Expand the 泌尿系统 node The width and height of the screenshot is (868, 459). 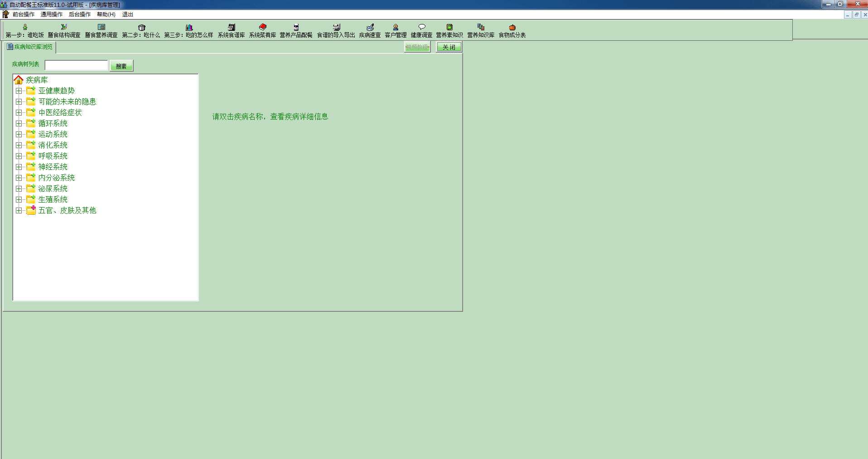point(19,188)
